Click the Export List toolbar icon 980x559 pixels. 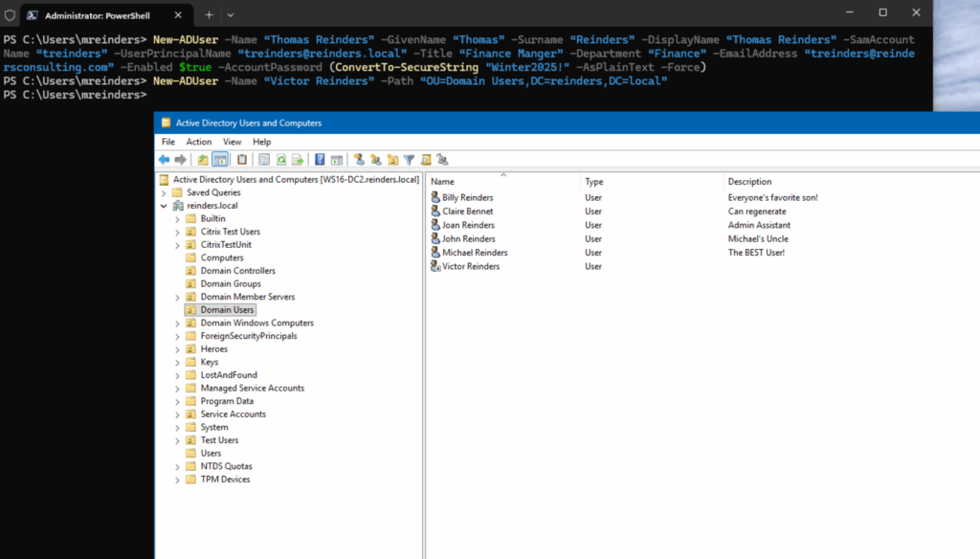pos(300,159)
